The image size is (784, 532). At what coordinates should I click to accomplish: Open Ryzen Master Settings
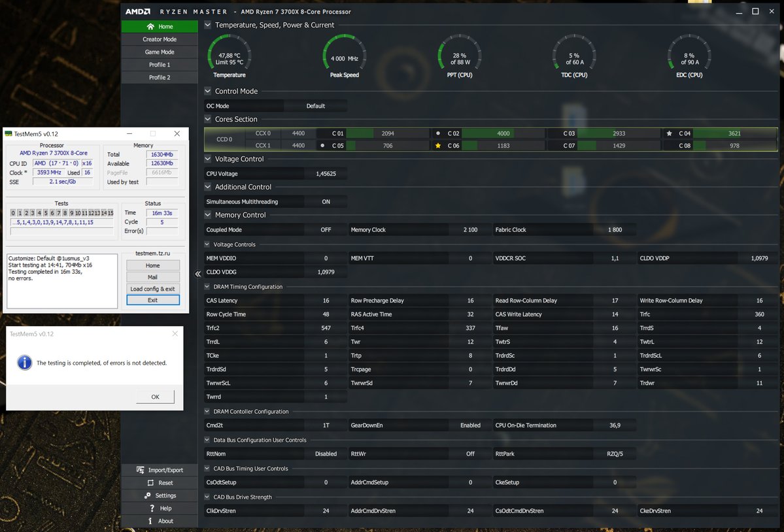[x=160, y=495]
